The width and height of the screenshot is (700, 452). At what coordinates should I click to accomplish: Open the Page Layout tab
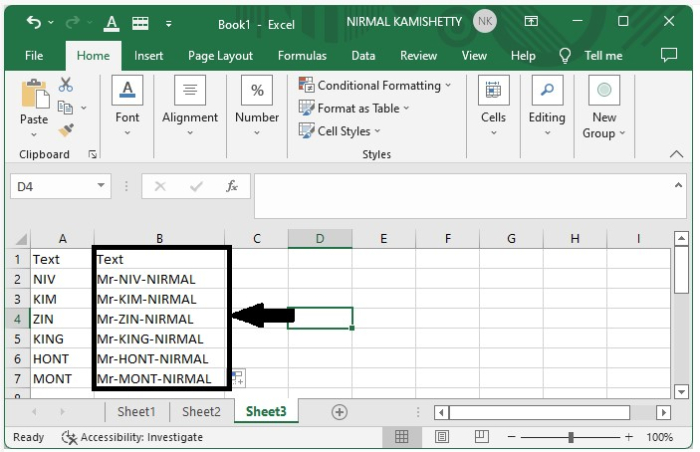point(220,56)
